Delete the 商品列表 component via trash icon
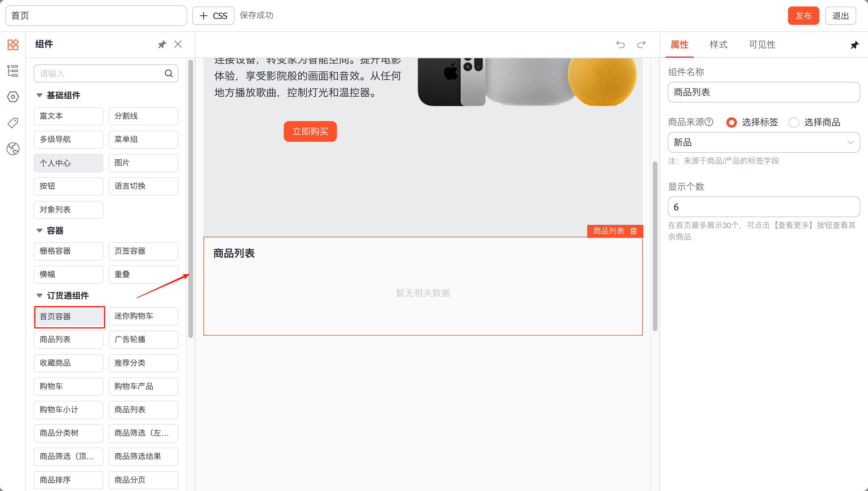The width and height of the screenshot is (868, 491). 634,231
